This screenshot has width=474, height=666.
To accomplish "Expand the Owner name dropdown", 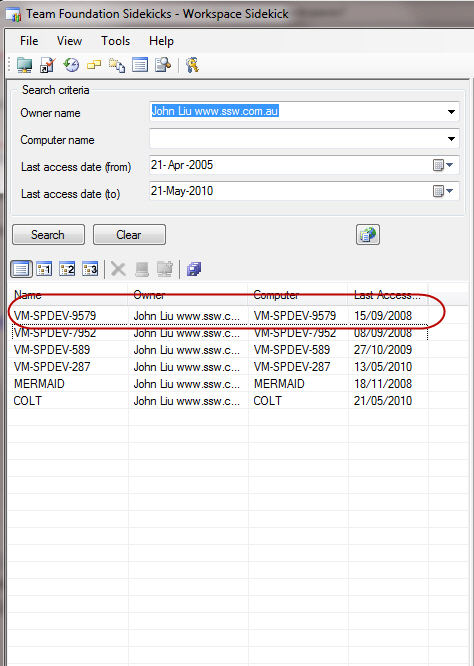I will 451,112.
